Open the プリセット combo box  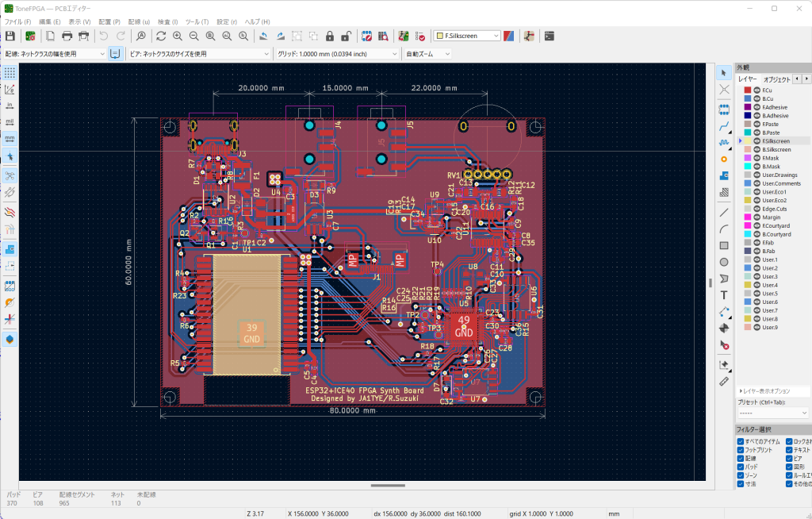coord(772,413)
